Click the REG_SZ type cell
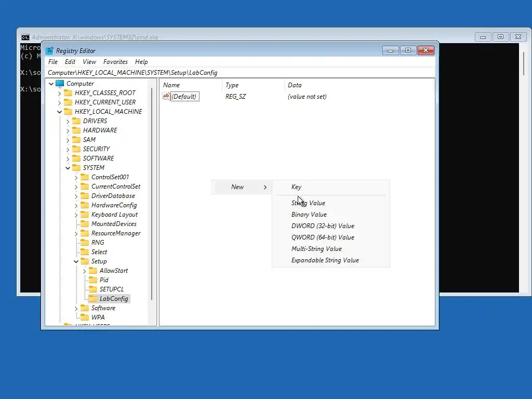Screen dimensions: 532x399 click(x=235, y=97)
